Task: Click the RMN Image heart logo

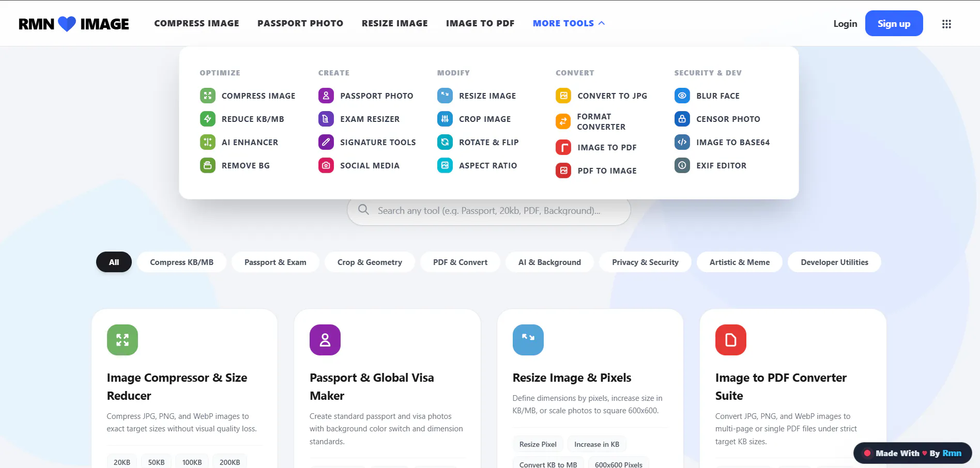Action: pos(67,24)
